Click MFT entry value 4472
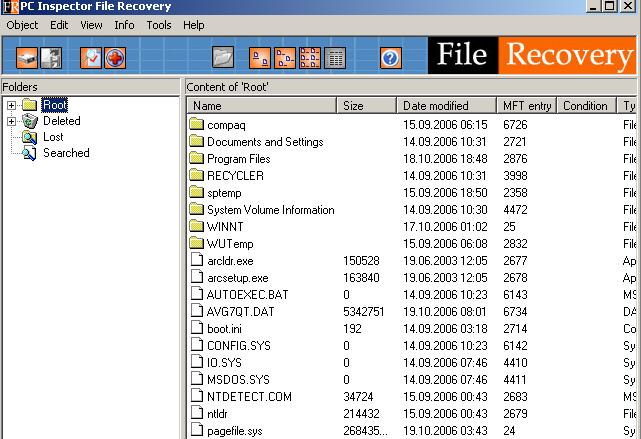This screenshot has width=641, height=439. pos(515,210)
